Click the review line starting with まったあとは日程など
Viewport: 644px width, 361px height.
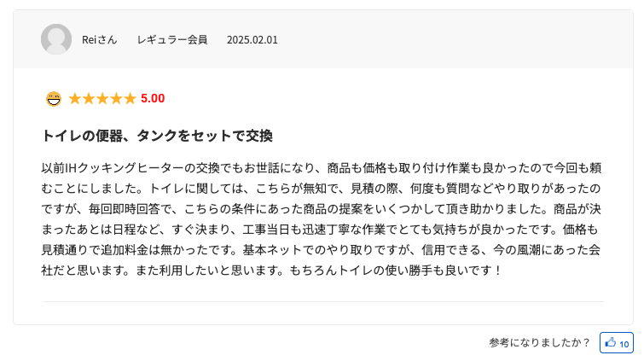coord(320,229)
